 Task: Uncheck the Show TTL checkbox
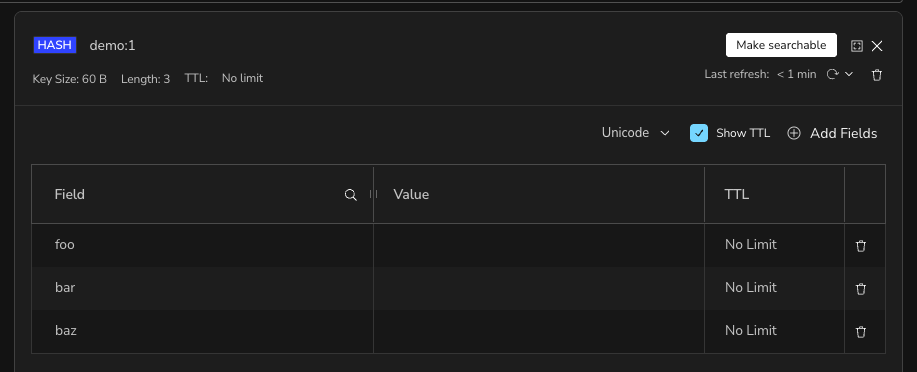pyautogui.click(x=699, y=133)
